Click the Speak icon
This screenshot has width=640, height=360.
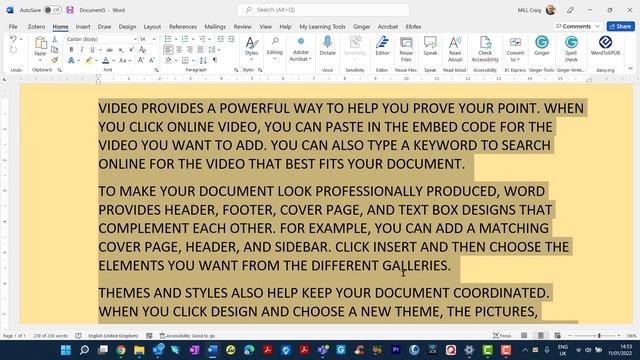click(x=430, y=46)
